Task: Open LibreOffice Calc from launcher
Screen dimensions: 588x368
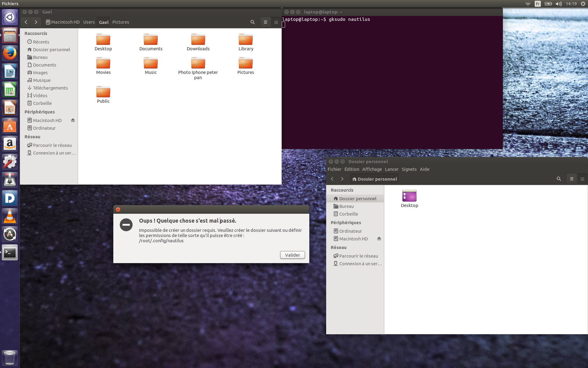Action: coord(10,90)
